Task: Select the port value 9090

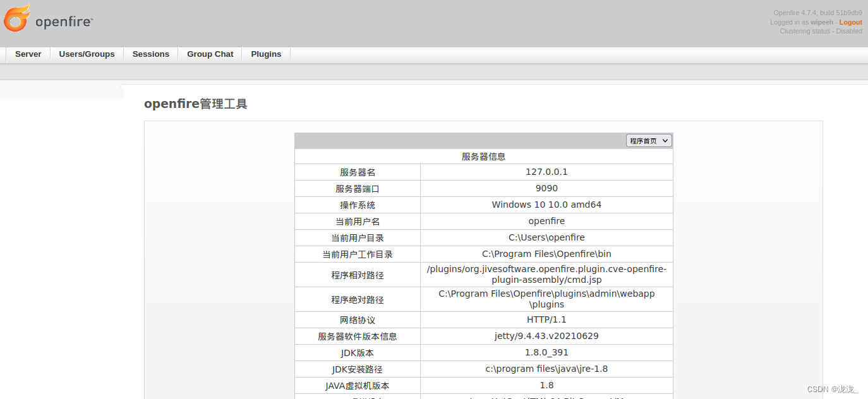Action: tap(546, 188)
